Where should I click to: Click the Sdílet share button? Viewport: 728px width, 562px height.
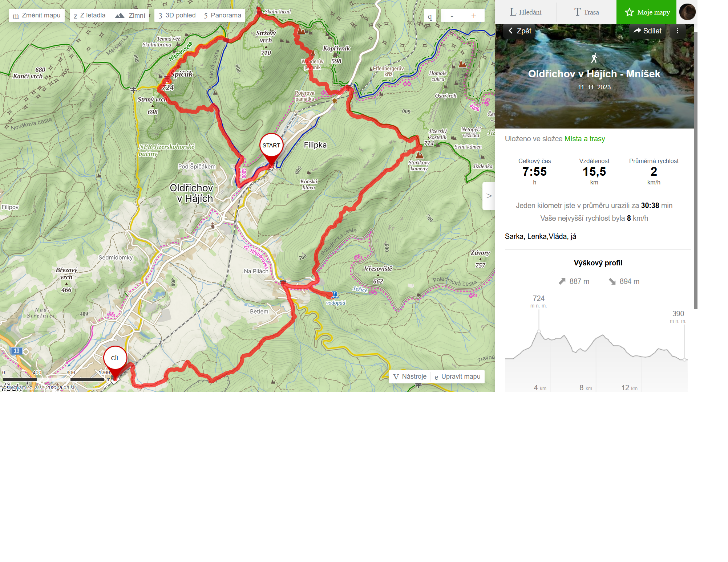[x=648, y=31]
